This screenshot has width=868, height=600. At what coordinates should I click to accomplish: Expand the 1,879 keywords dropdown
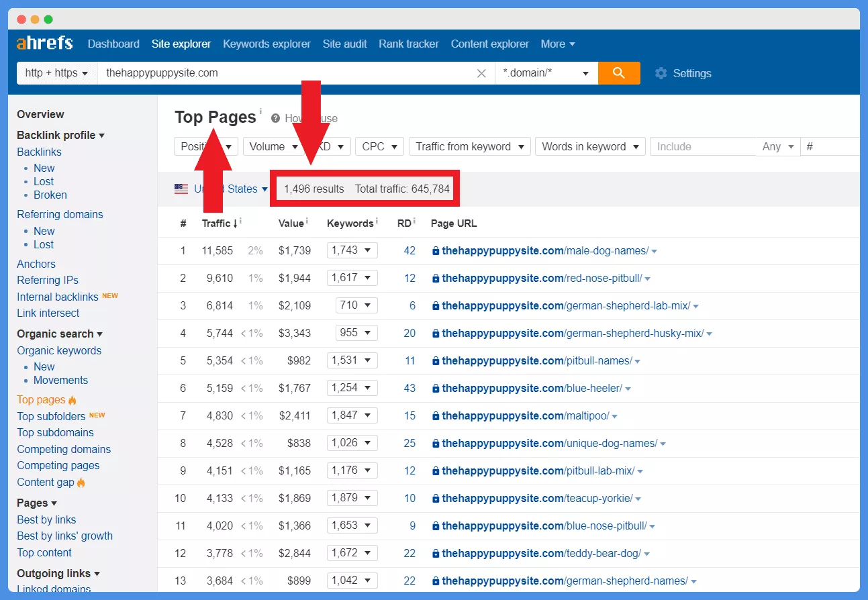click(352, 498)
